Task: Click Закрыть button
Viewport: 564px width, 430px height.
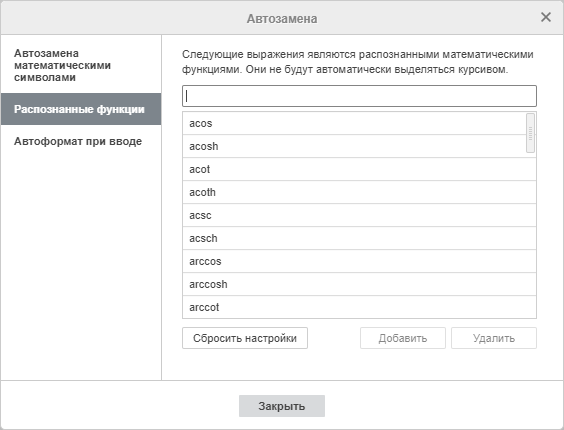Action: tap(282, 406)
